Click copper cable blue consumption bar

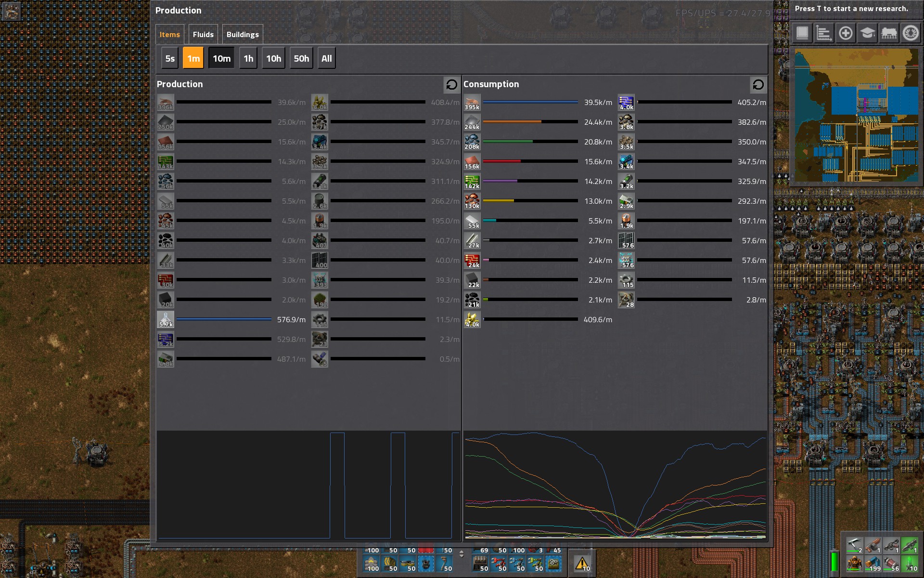pos(530,102)
